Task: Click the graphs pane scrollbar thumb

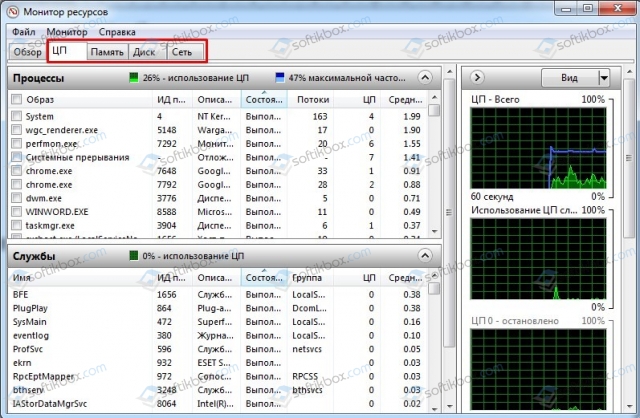Action: click(x=629, y=157)
